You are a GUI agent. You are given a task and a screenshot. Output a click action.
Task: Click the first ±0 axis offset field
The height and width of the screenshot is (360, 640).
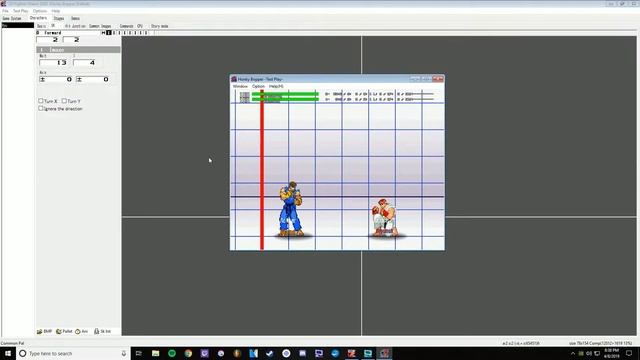[x=56, y=79]
